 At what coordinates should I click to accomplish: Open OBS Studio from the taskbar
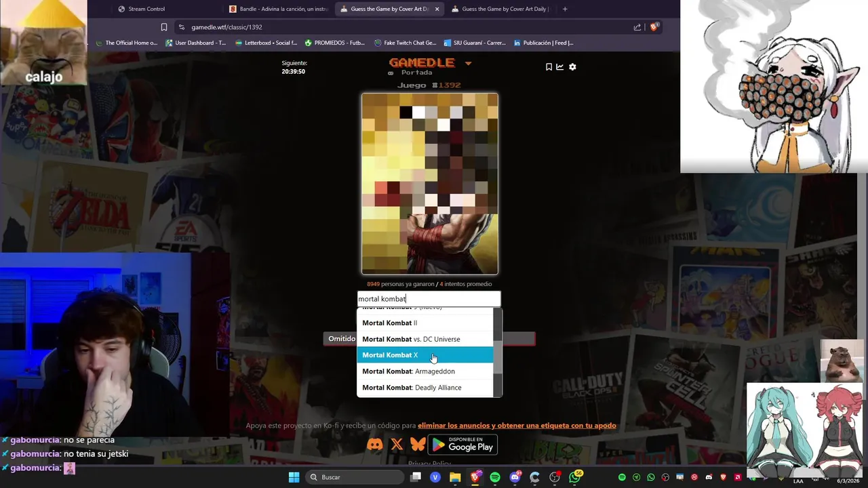(555, 477)
